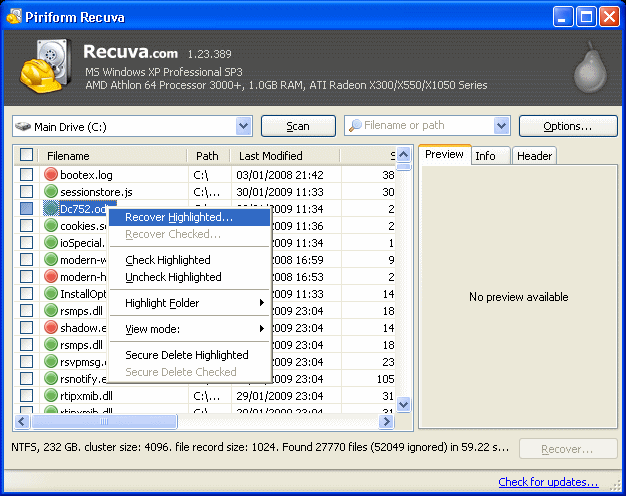Open the Main Drive (C:) dropdown
Image resolution: width=626 pixels, height=496 pixels.
pos(244,126)
